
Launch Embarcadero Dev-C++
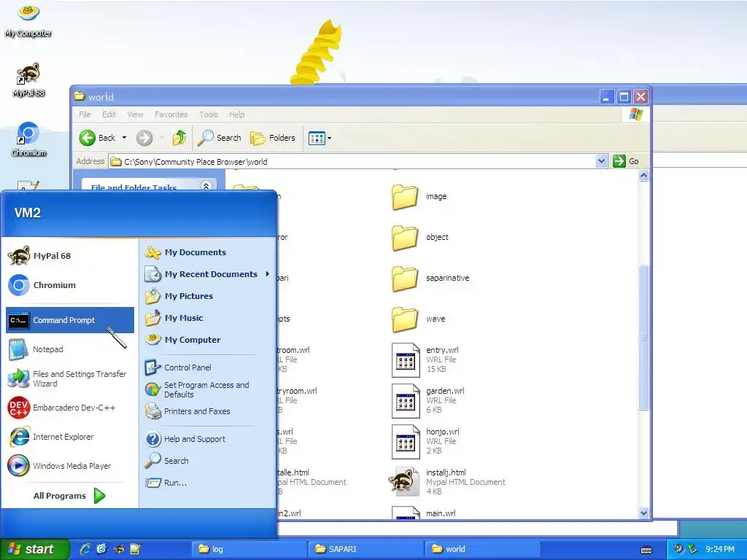click(69, 408)
